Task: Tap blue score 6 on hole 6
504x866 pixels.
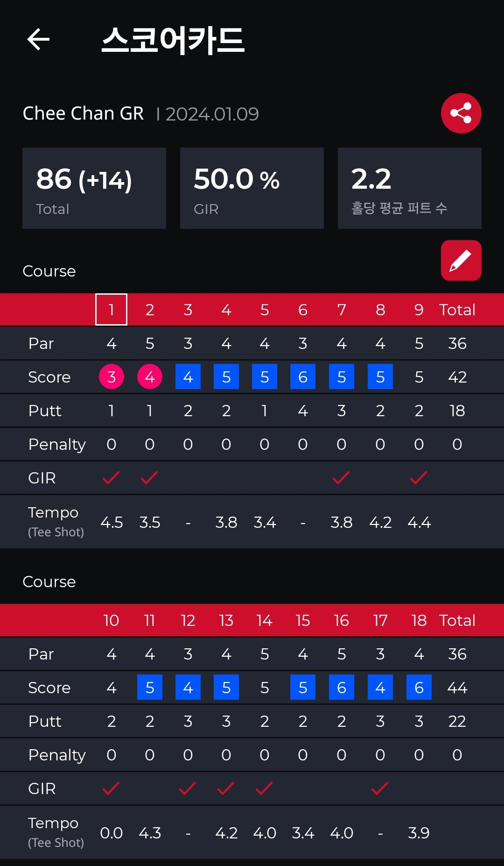Action: coord(303,377)
